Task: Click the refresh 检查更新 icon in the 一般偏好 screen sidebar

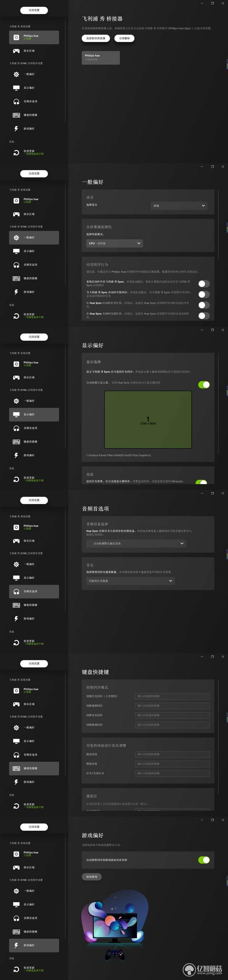Action: point(16,316)
